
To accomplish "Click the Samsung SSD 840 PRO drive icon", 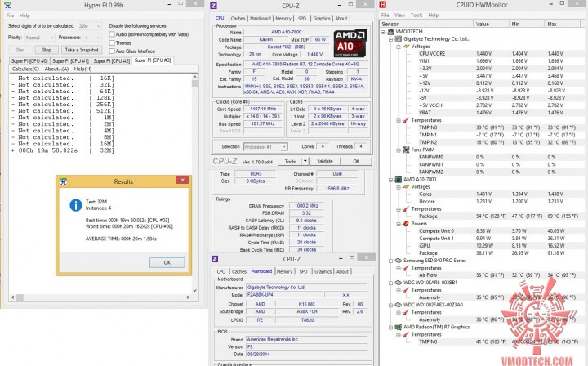I will pyautogui.click(x=399, y=261).
